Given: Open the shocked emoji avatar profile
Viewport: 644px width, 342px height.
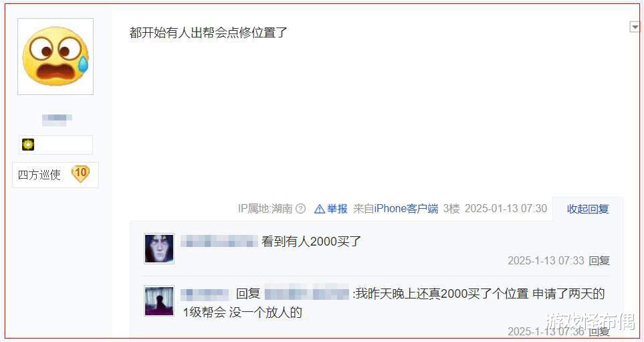Looking at the screenshot, I should [x=56, y=56].
